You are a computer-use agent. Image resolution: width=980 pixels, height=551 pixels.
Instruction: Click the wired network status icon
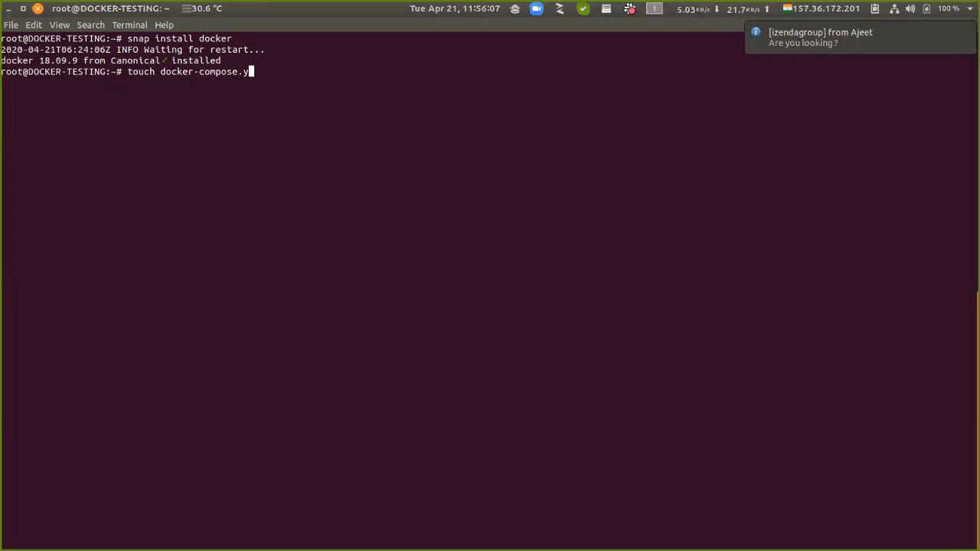click(894, 8)
